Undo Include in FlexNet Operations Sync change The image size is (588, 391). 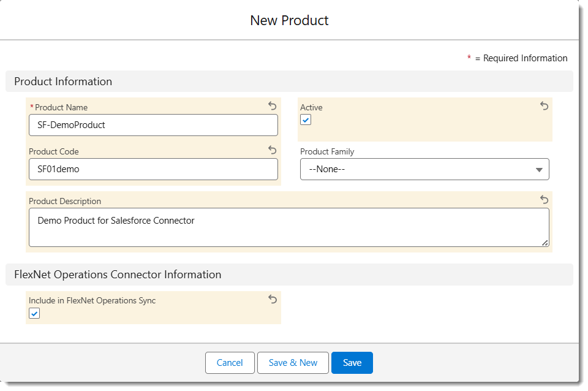(x=273, y=299)
